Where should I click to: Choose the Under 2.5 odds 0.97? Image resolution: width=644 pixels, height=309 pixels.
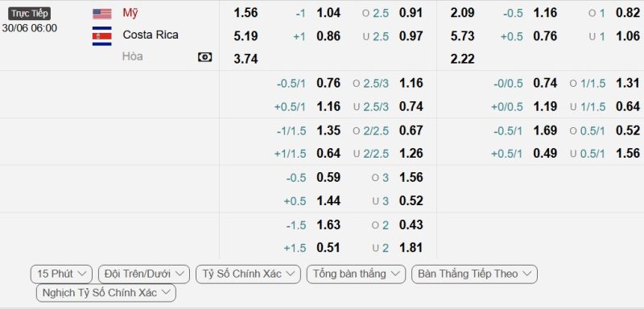click(411, 36)
